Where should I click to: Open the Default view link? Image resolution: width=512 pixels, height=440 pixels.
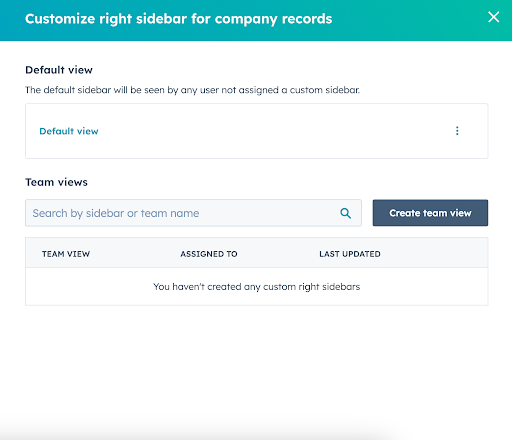(69, 131)
